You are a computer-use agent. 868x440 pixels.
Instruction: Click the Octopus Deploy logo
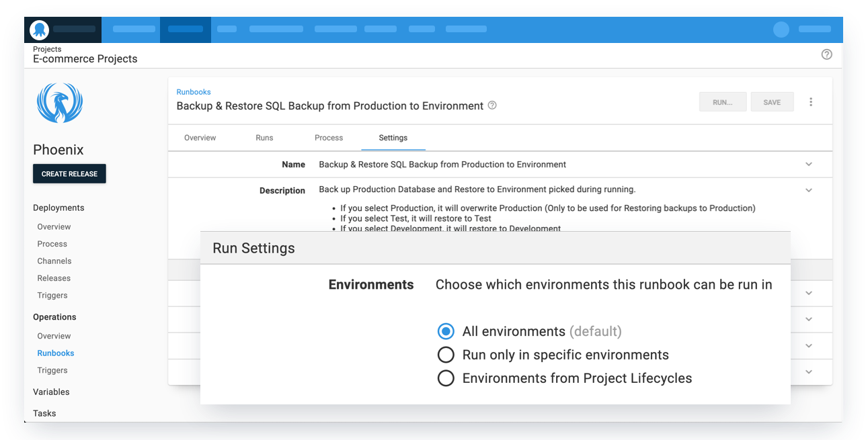click(x=39, y=30)
